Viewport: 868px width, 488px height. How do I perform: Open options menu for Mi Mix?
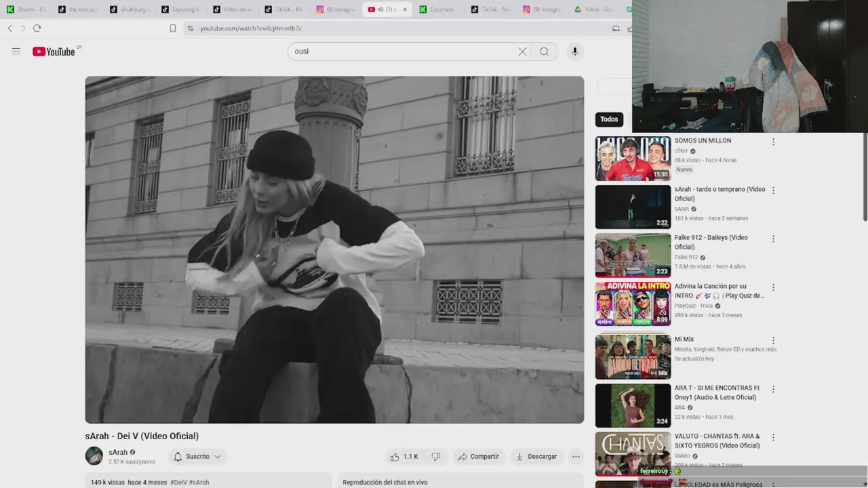tap(773, 340)
